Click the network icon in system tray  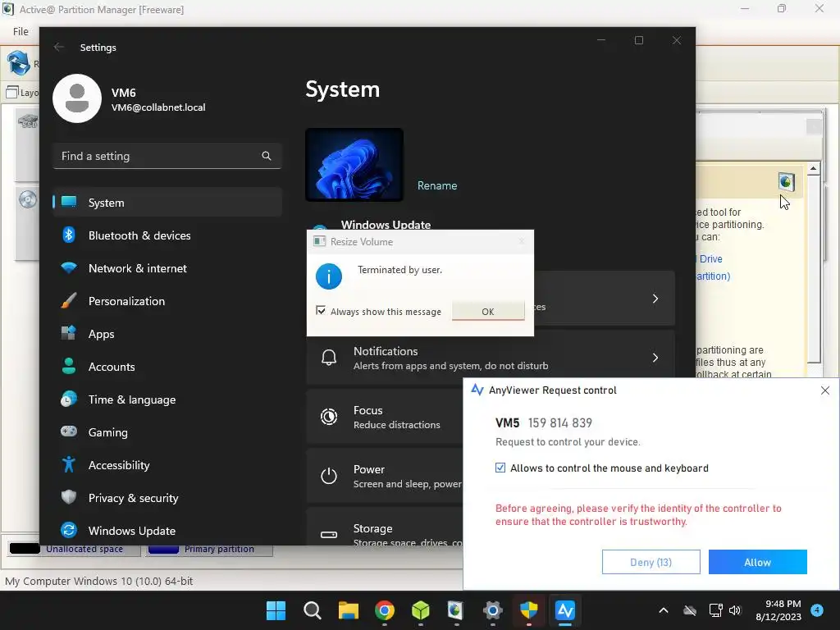pos(715,610)
